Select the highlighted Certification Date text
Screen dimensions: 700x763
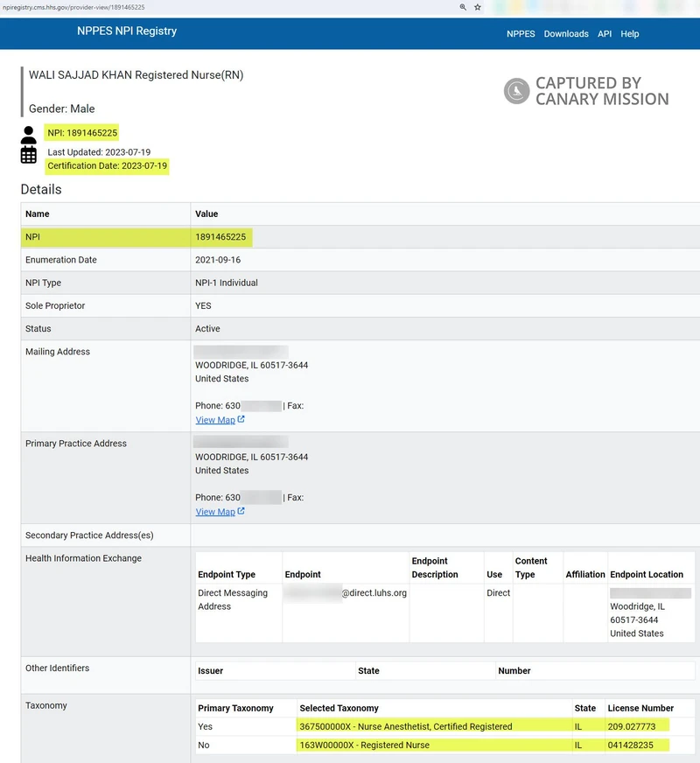click(107, 165)
